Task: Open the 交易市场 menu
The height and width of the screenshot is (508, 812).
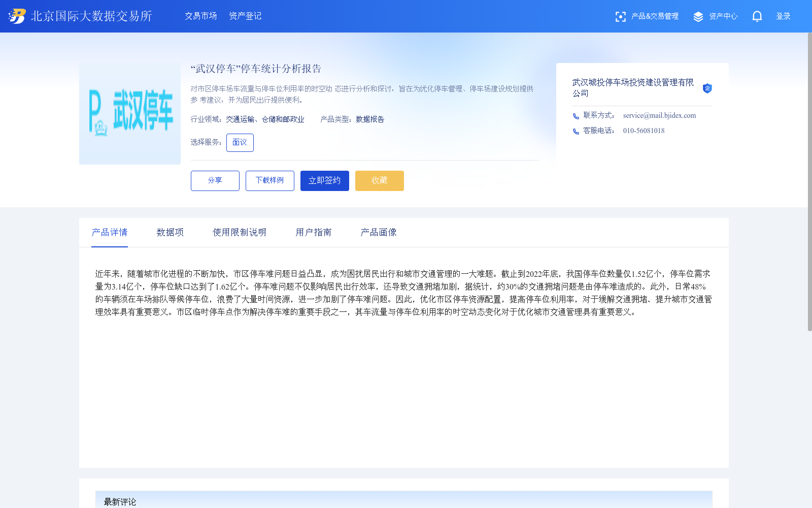Action: click(x=201, y=16)
